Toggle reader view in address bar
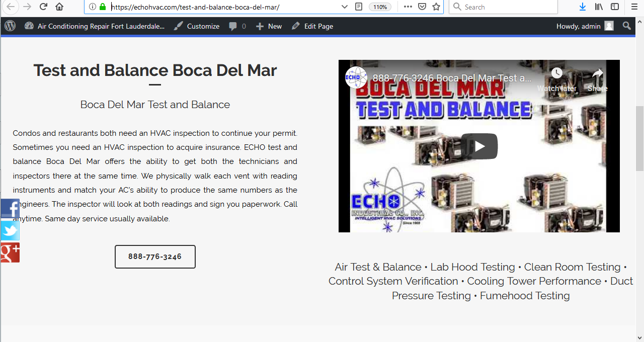This screenshot has width=644, height=342. [359, 7]
